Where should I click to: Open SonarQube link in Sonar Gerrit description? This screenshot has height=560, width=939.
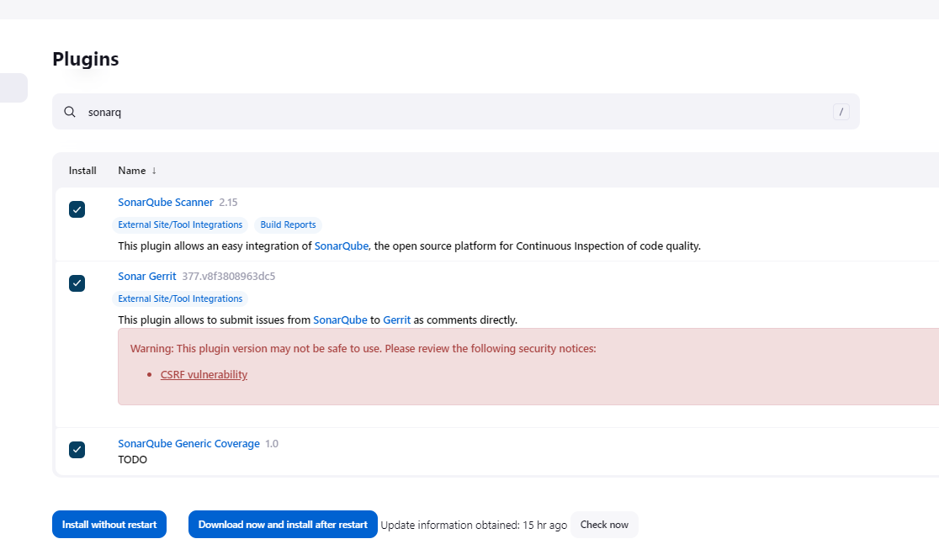[340, 320]
